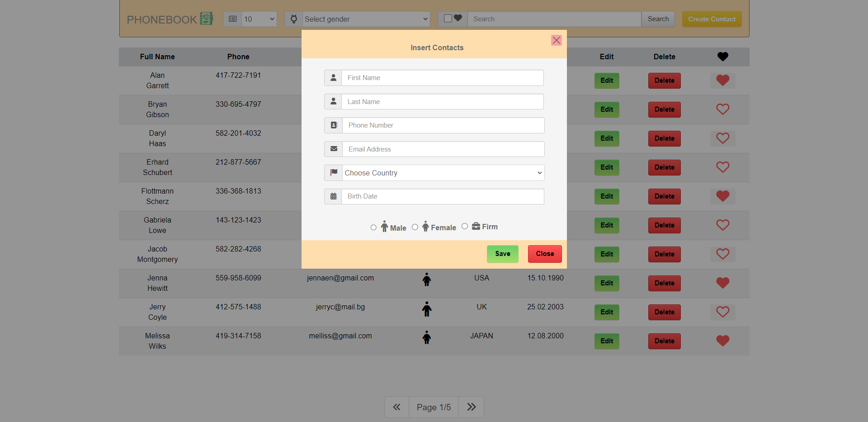Click Edit for Alan Garrett
The image size is (868, 422).
coord(607,81)
